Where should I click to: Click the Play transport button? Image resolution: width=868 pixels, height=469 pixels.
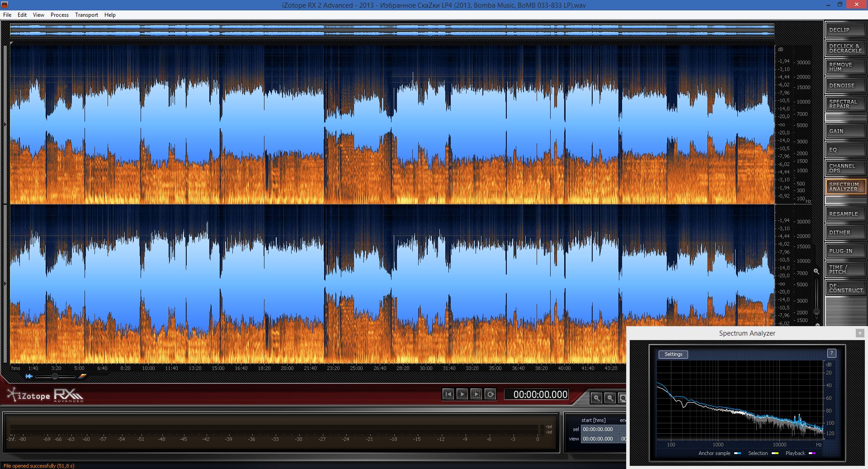tap(462, 394)
